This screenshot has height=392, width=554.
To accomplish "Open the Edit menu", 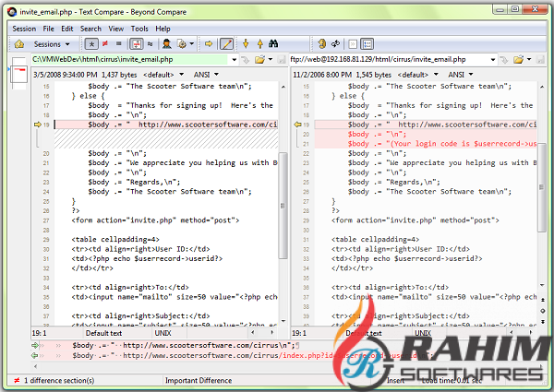I will pyautogui.click(x=67, y=29).
